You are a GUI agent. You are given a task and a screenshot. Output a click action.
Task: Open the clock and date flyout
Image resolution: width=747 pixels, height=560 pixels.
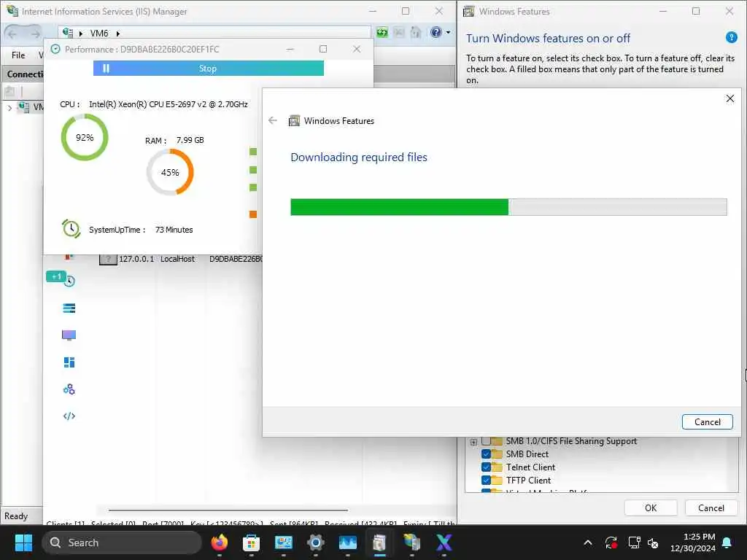pyautogui.click(x=693, y=542)
